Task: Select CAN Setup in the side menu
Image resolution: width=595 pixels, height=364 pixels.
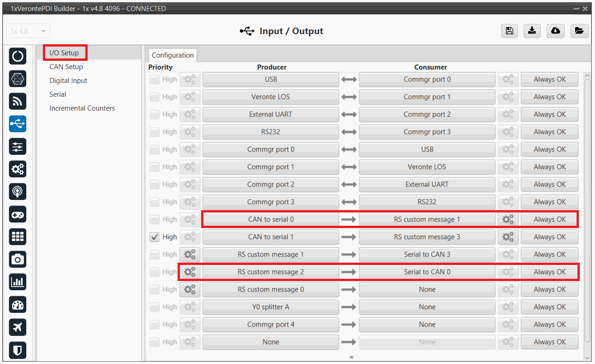Action: [66, 67]
